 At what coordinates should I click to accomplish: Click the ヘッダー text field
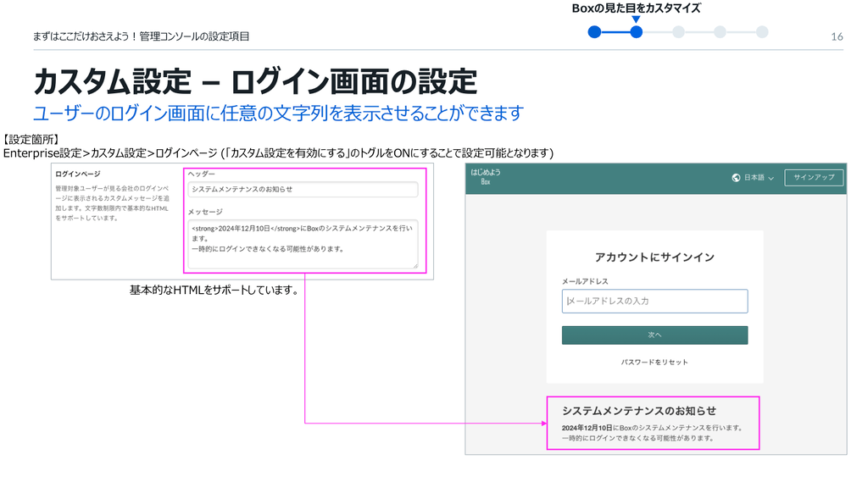[x=303, y=190]
